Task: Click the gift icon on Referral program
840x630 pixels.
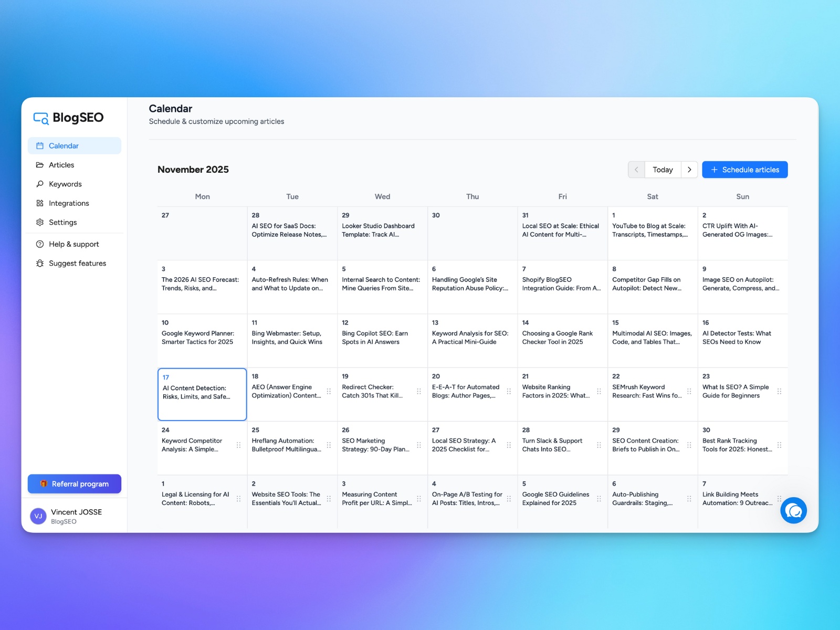Action: [44, 484]
